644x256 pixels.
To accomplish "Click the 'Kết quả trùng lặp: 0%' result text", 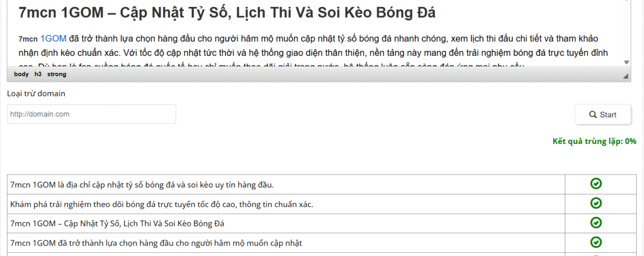I will click(x=594, y=142).
